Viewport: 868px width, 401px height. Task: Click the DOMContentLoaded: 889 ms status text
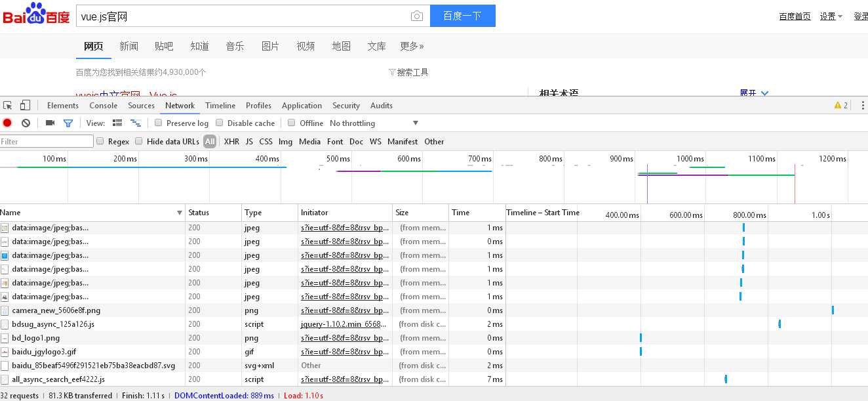pos(224,396)
